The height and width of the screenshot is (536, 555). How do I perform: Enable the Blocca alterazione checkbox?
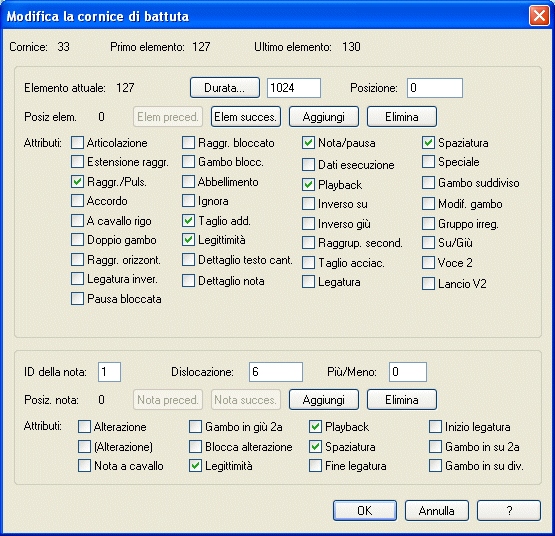click(195, 446)
